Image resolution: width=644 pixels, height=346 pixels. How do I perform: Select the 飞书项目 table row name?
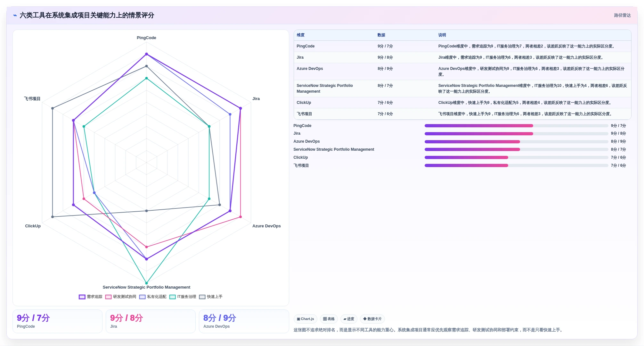(304, 114)
